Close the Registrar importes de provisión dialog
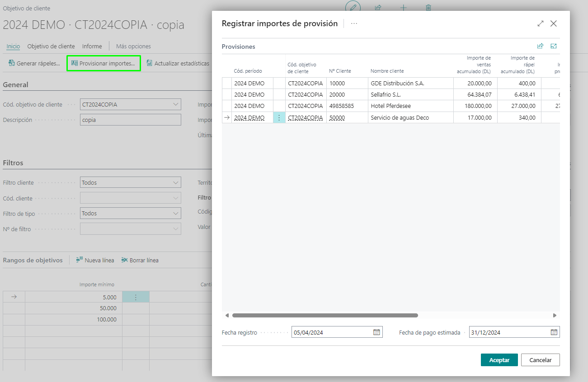 [x=554, y=23]
